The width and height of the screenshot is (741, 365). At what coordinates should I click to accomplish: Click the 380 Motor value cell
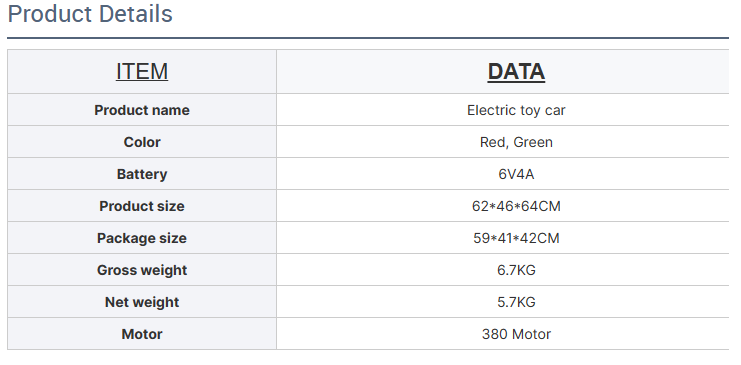[516, 334]
